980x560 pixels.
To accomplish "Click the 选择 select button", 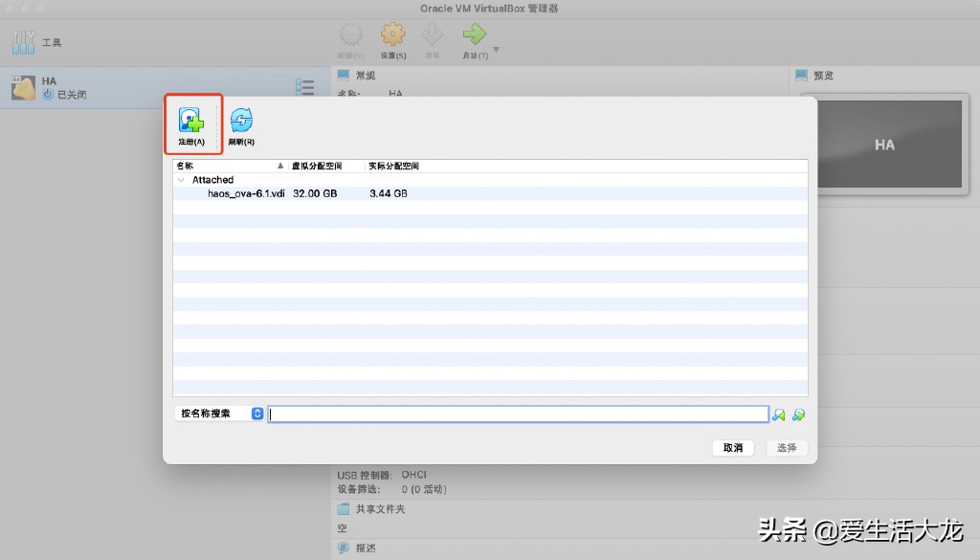I will point(787,447).
